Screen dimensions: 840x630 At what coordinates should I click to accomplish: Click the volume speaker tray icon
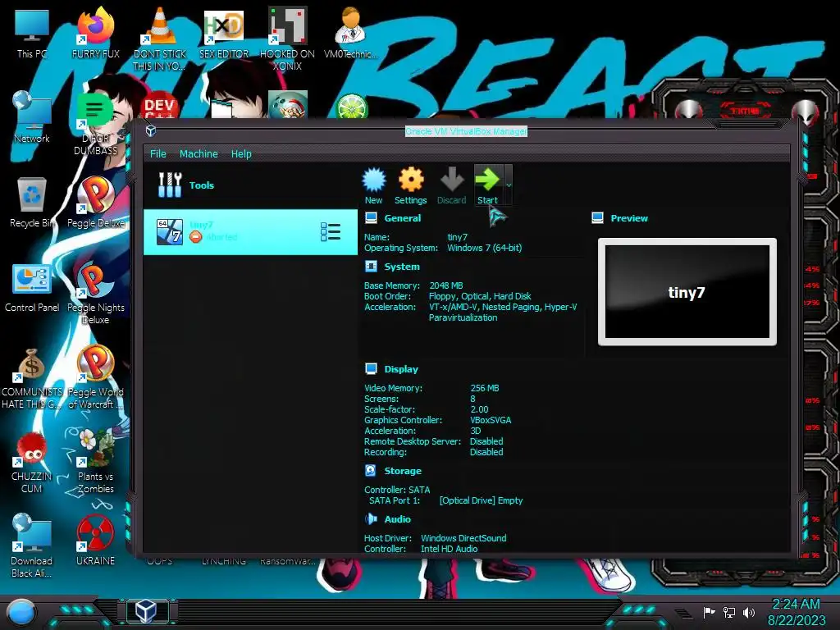(x=748, y=612)
